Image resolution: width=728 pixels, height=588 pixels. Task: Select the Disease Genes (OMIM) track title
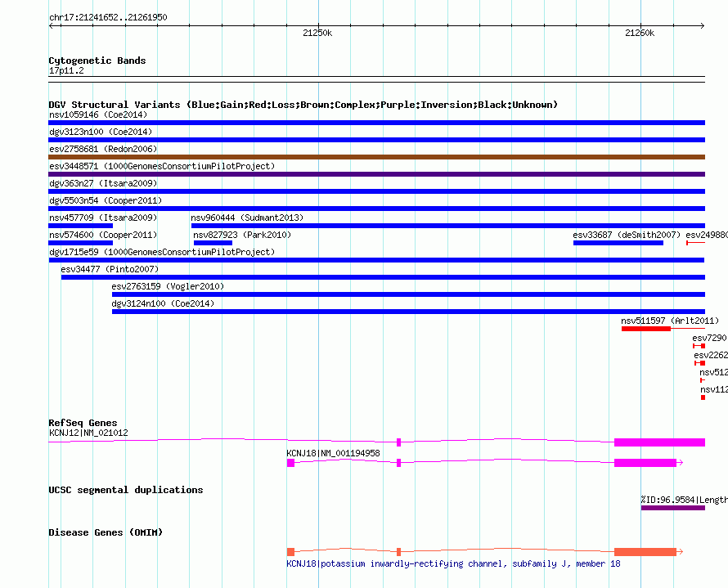click(106, 532)
